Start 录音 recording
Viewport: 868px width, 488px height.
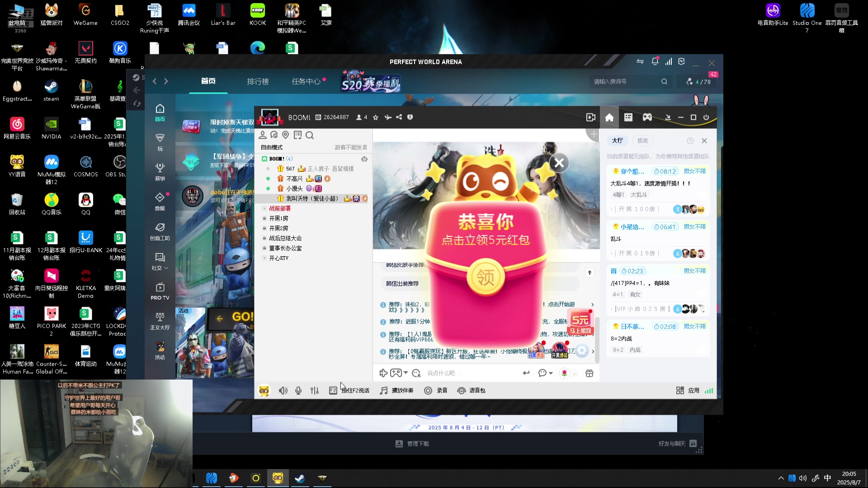tap(436, 391)
